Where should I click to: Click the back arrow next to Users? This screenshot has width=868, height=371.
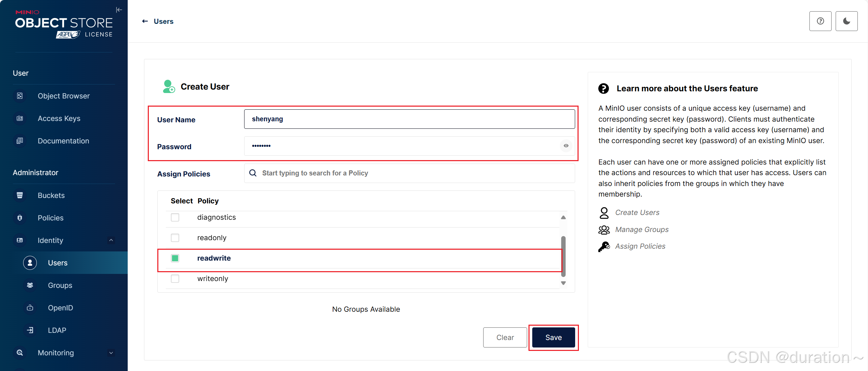[145, 21]
